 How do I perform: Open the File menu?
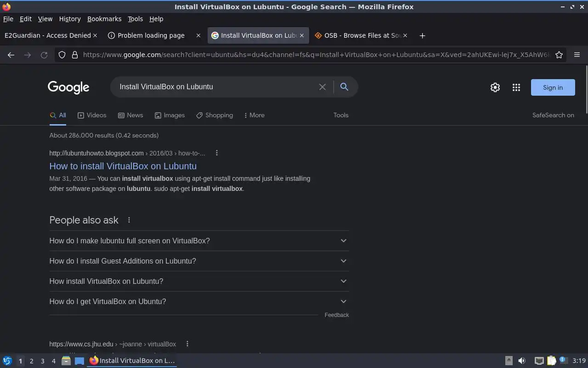pyautogui.click(x=8, y=19)
